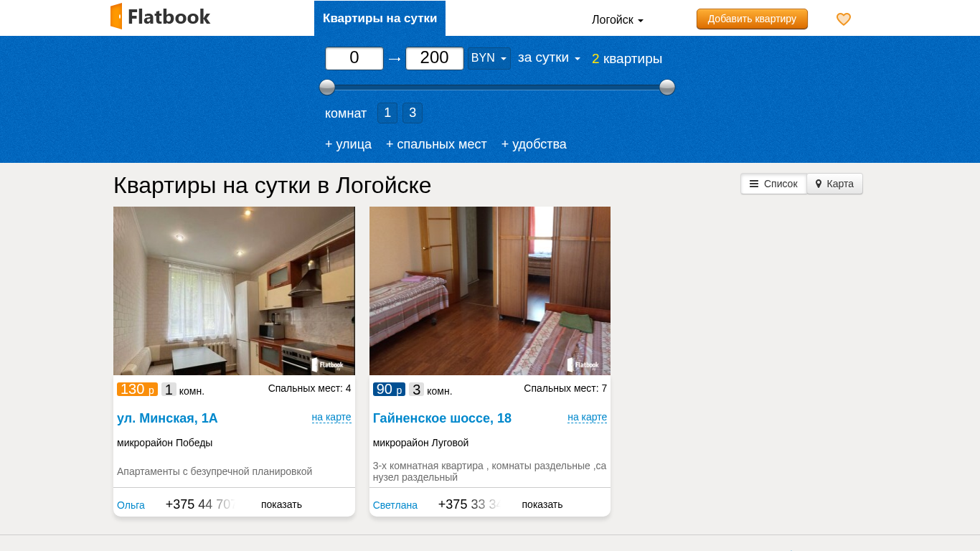Screen dimensions: 980x551
Task: Select the 'Квартиры на сутки' tab
Action: 380,19
